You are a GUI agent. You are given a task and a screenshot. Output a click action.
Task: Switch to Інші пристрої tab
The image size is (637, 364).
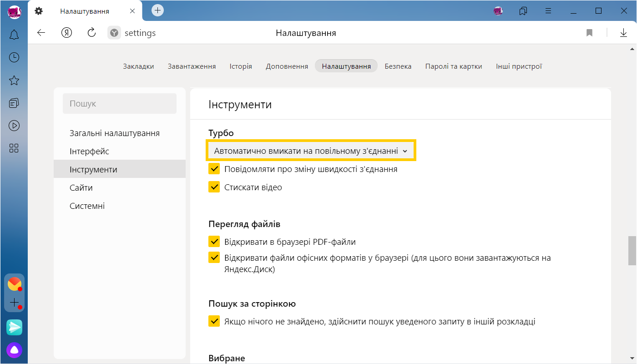point(519,66)
